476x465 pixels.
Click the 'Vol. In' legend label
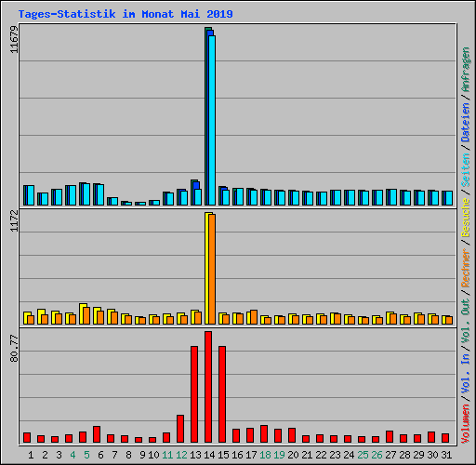pyautogui.click(x=466, y=374)
